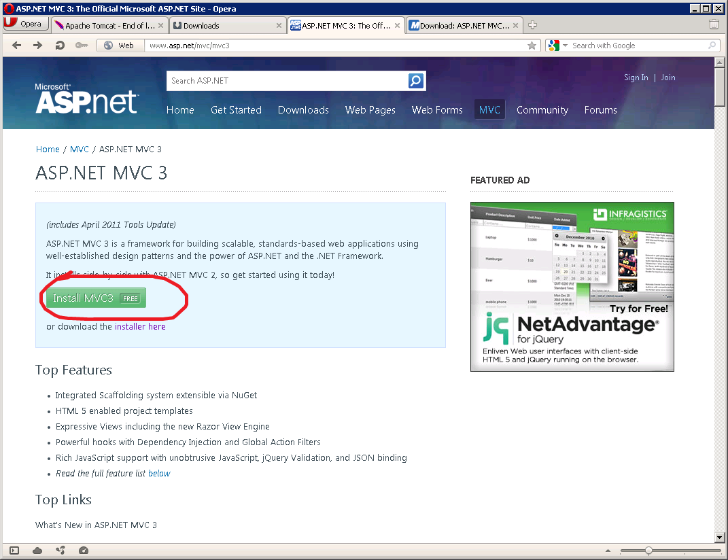Select the MVC navigation item
This screenshot has width=728, height=560.
[x=489, y=109]
